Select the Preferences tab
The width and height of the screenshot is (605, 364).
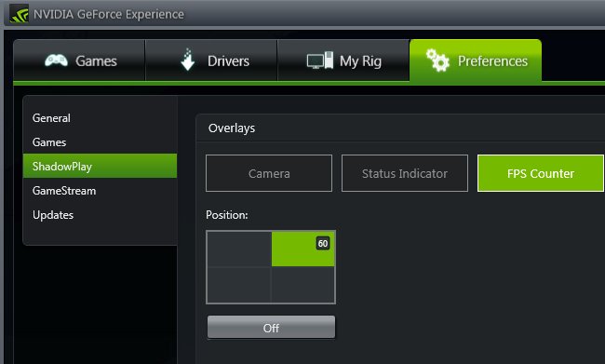point(476,61)
